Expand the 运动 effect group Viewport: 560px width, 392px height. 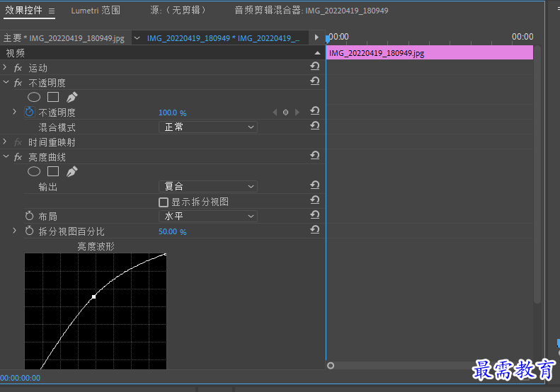[x=5, y=67]
